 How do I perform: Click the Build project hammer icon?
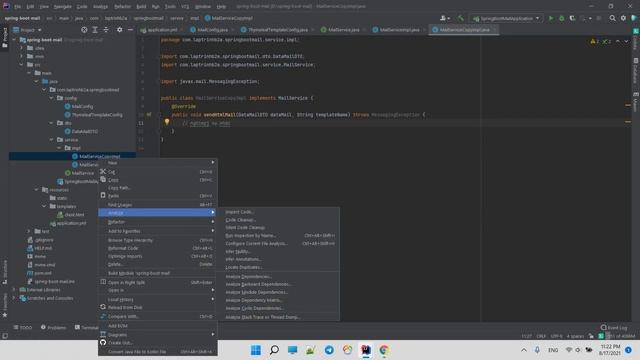(460, 18)
